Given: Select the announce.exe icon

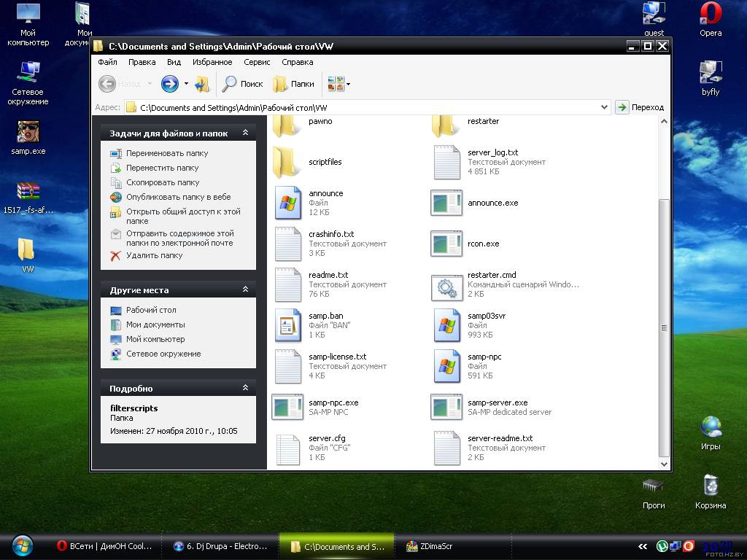Looking at the screenshot, I should pos(446,203).
